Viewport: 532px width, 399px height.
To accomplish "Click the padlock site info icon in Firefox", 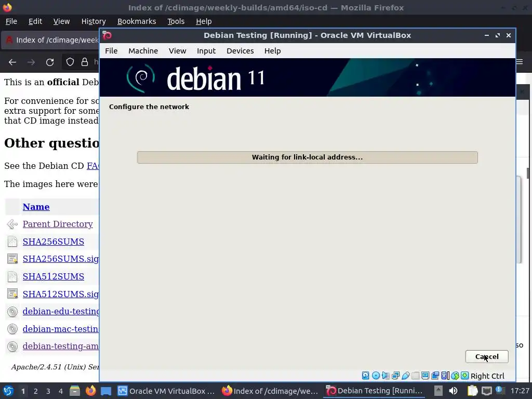I will (x=85, y=62).
